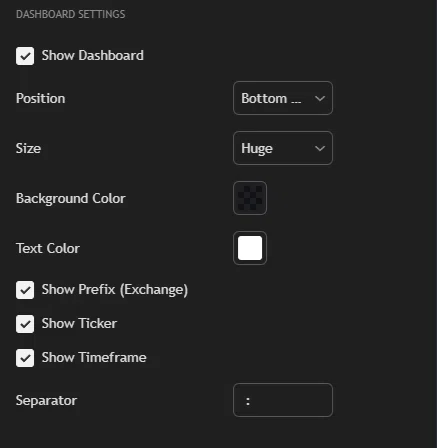Viewport: 437px width, 448px height.
Task: Select the Separator setting label
Action: pos(46,400)
